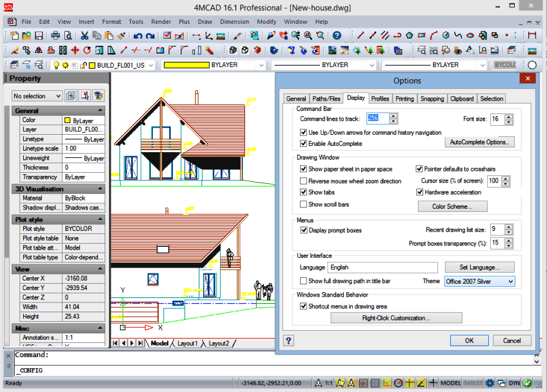Select the Line drawing tool
The image size is (547, 392).
pyautogui.click(x=361, y=35)
